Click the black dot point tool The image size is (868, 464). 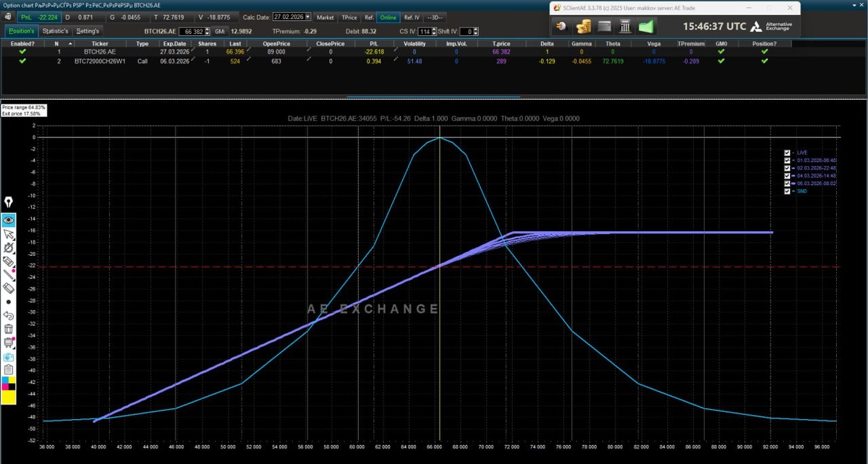click(x=9, y=301)
